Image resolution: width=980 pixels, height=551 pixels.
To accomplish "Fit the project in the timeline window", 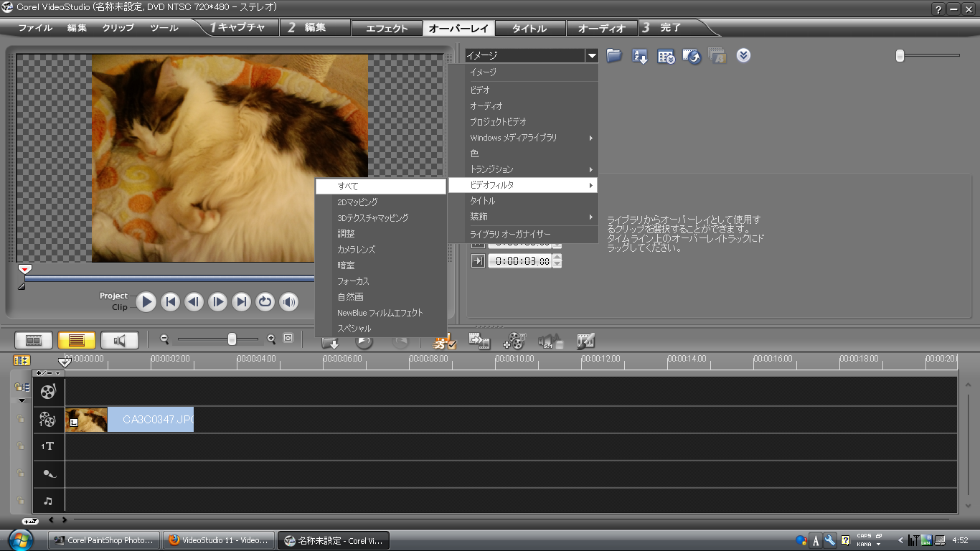I will tap(288, 338).
